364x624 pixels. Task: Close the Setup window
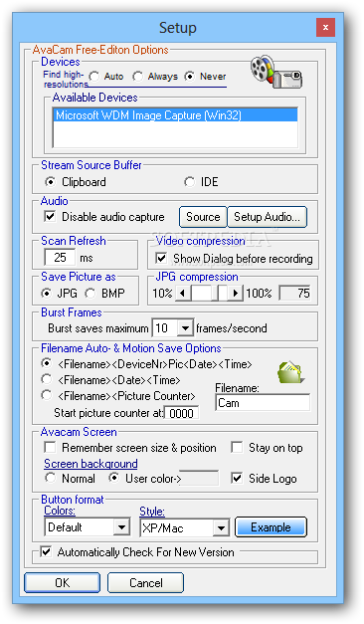[x=325, y=28]
